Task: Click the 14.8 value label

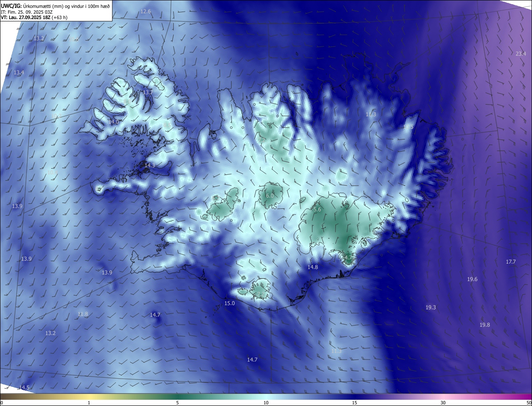Action: pos(313,267)
